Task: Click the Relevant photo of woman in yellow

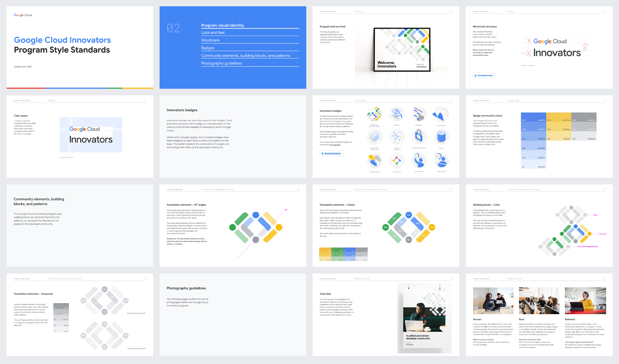Action: coord(585,301)
